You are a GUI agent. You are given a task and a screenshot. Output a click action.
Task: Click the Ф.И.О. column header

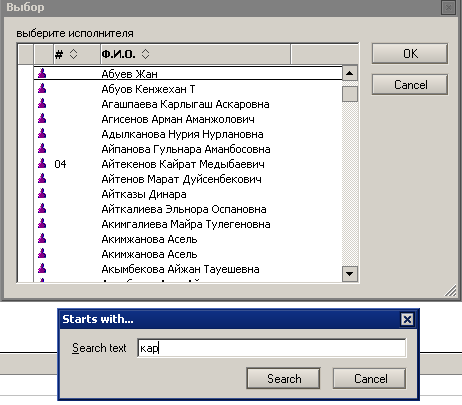[x=195, y=54]
